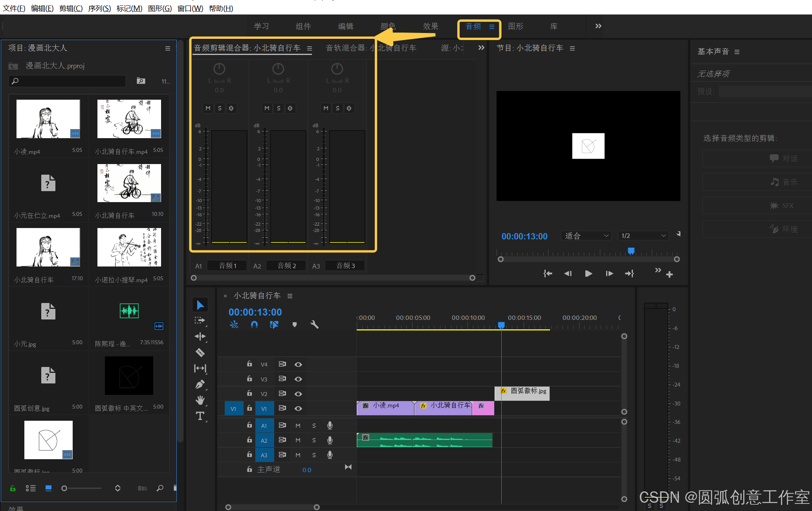
Task: Open the 剪辑(C) menu
Action: (x=71, y=8)
